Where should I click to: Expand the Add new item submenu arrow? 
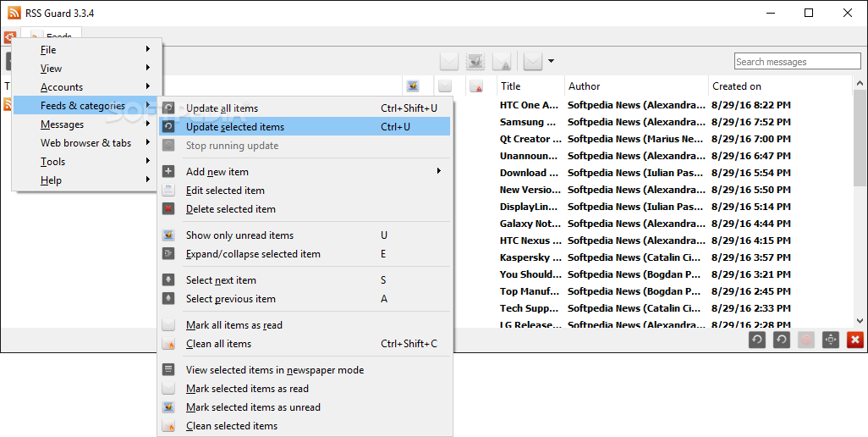(438, 170)
